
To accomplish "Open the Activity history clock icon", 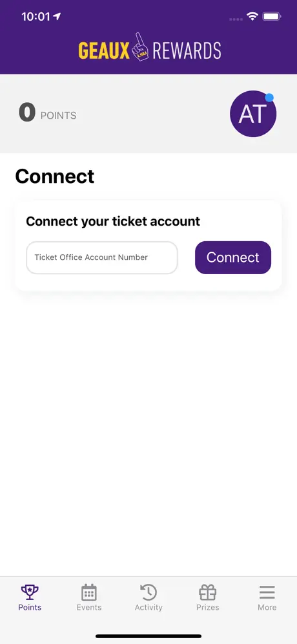I will pos(148,592).
